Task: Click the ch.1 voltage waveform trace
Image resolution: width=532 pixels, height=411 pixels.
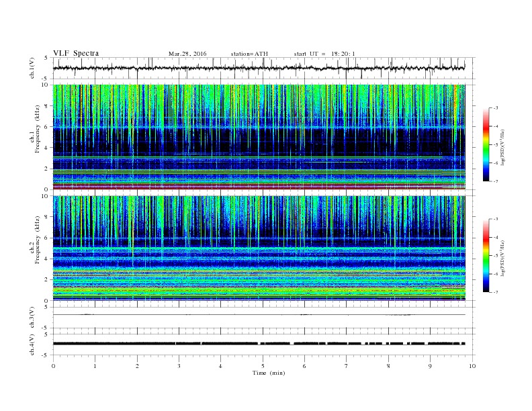Action: (259, 68)
